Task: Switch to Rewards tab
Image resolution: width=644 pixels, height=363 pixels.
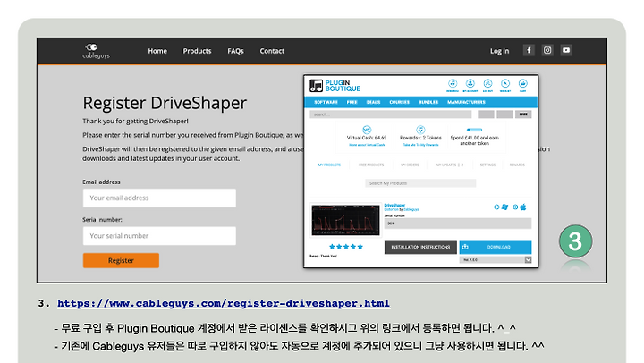Action: coord(517,165)
